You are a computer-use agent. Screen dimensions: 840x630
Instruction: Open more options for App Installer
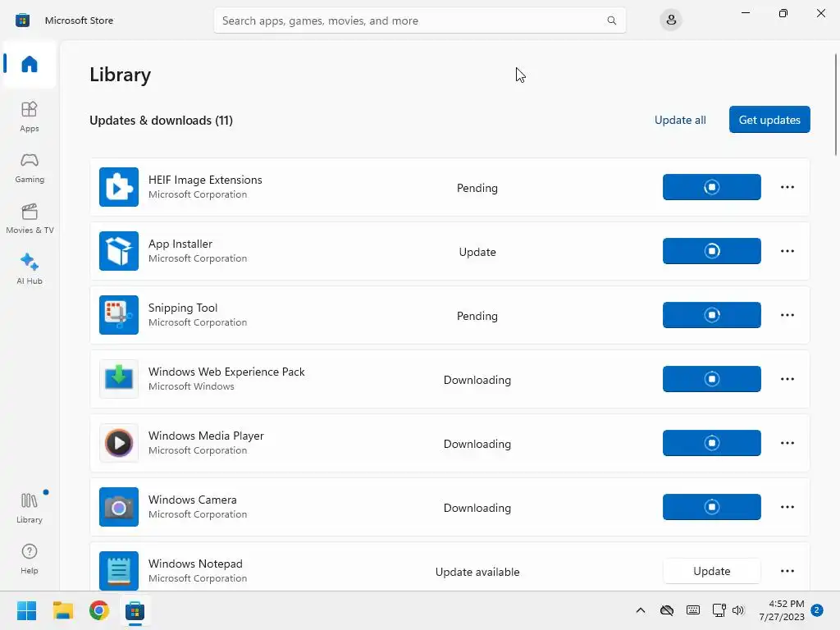(787, 251)
